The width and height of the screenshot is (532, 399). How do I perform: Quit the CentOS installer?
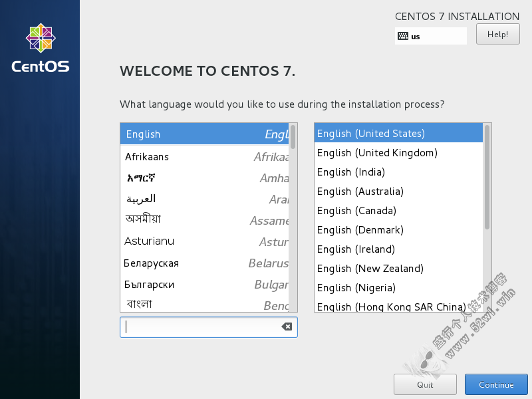[425, 384]
